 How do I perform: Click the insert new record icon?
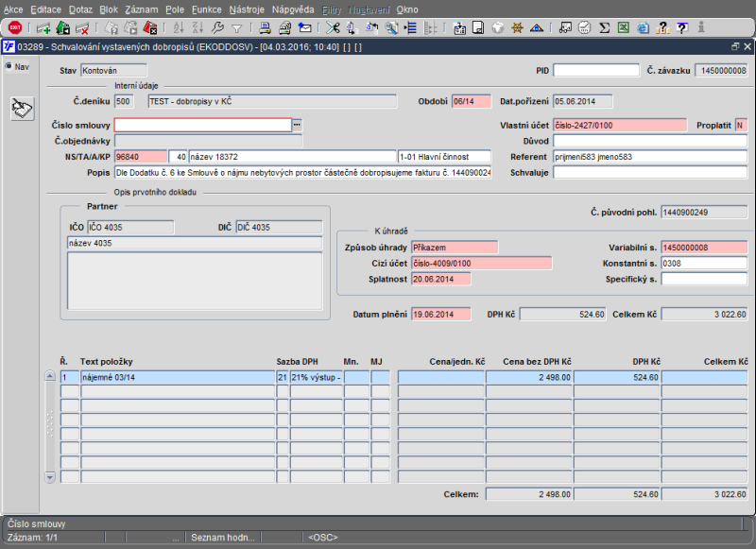point(43,27)
